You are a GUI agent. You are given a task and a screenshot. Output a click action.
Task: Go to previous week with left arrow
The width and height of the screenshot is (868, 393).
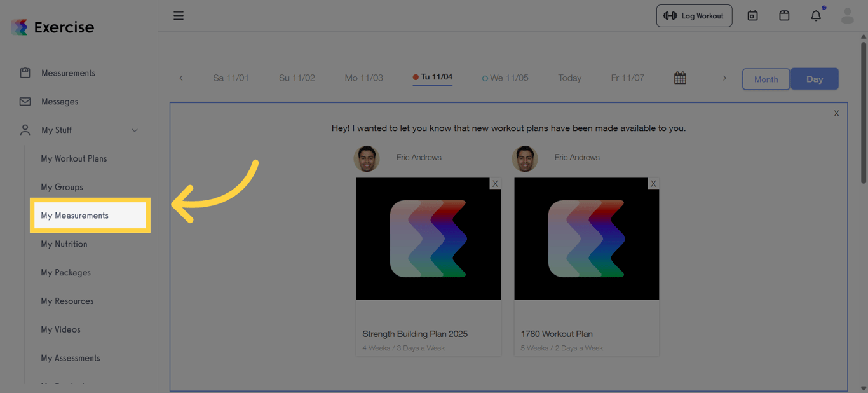180,78
